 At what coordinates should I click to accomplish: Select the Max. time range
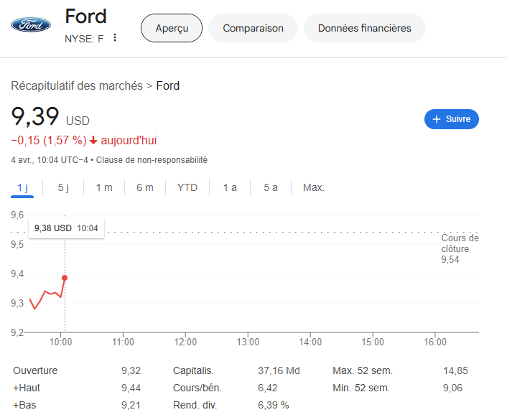[x=314, y=187]
